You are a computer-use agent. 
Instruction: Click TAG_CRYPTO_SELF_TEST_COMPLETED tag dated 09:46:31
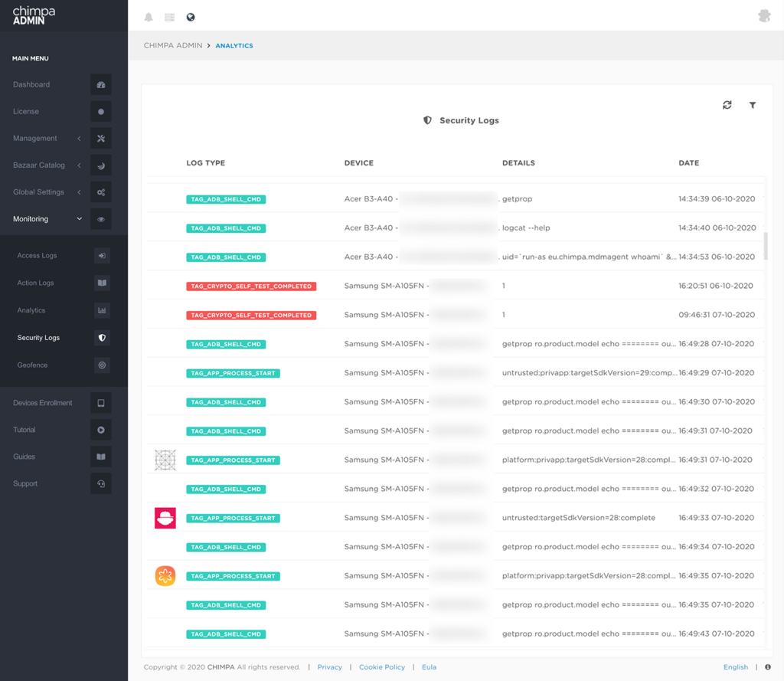pos(251,316)
